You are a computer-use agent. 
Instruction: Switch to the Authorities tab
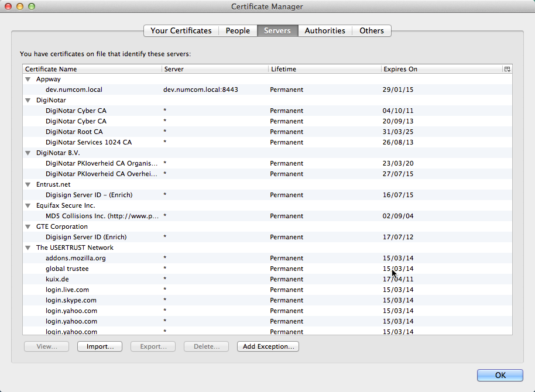tap(325, 30)
